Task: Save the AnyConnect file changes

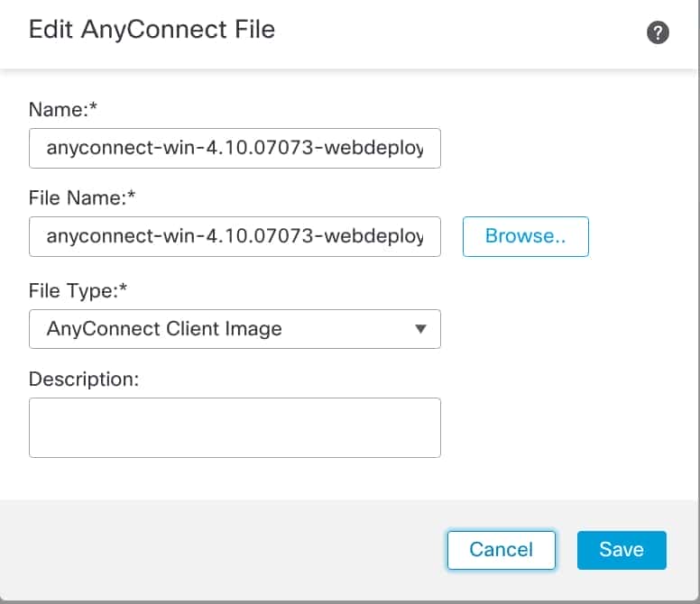Action: pyautogui.click(x=622, y=550)
